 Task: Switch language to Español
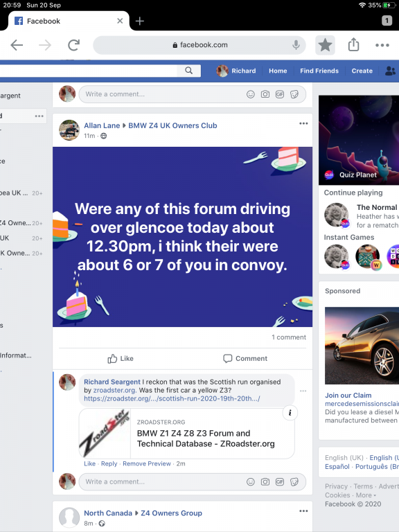(337, 466)
